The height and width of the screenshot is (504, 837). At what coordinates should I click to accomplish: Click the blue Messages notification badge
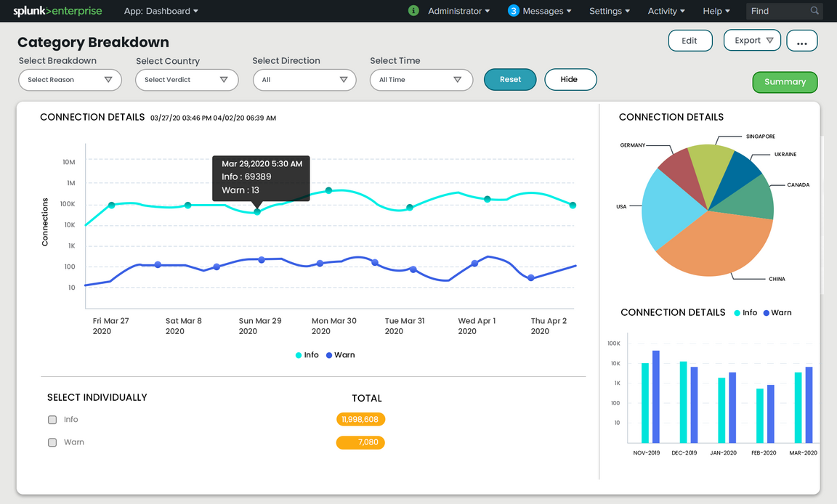515,11
